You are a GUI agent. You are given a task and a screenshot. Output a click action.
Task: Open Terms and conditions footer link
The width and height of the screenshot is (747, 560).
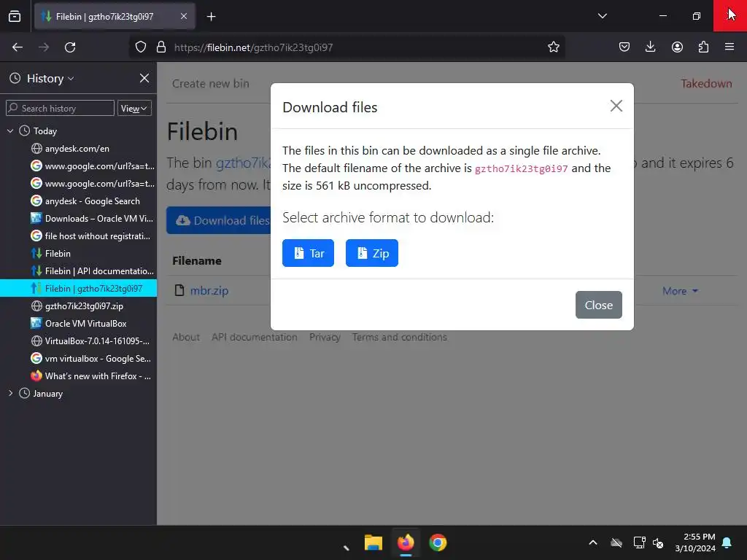pyautogui.click(x=399, y=337)
